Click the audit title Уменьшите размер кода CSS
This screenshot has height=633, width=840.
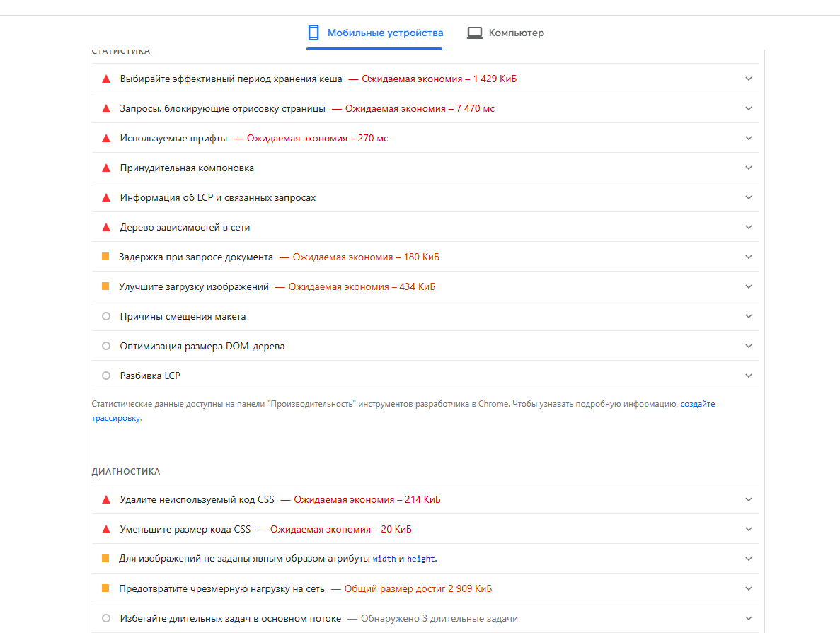click(x=185, y=530)
